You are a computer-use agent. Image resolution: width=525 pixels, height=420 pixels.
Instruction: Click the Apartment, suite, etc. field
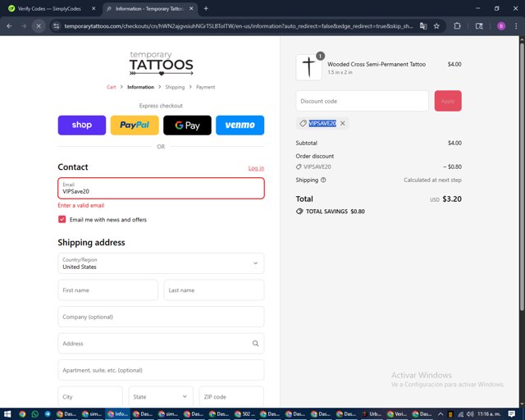(x=161, y=370)
